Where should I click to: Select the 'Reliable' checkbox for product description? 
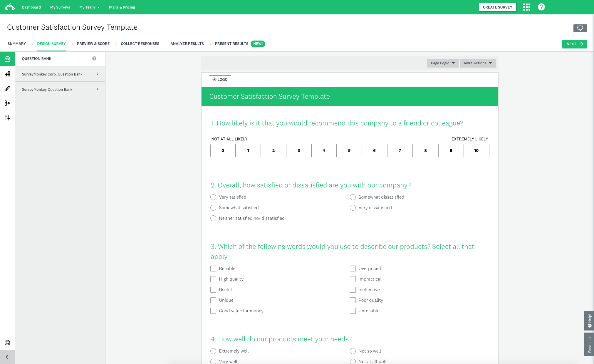click(213, 268)
